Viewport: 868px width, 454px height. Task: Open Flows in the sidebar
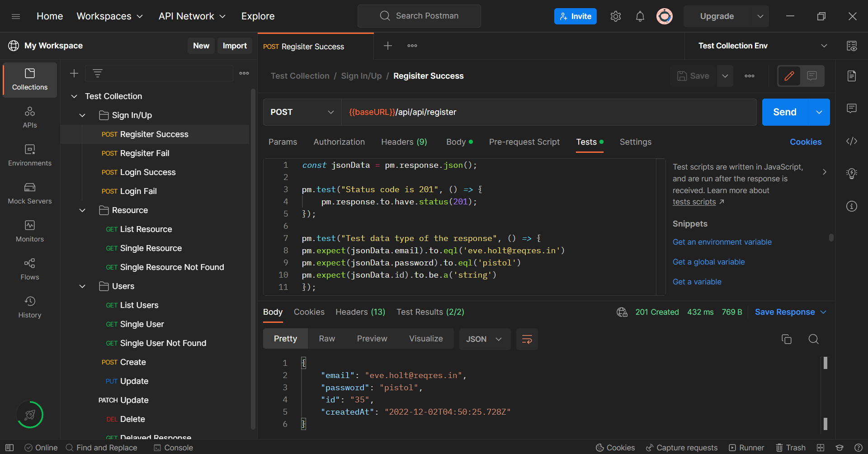coord(30,270)
